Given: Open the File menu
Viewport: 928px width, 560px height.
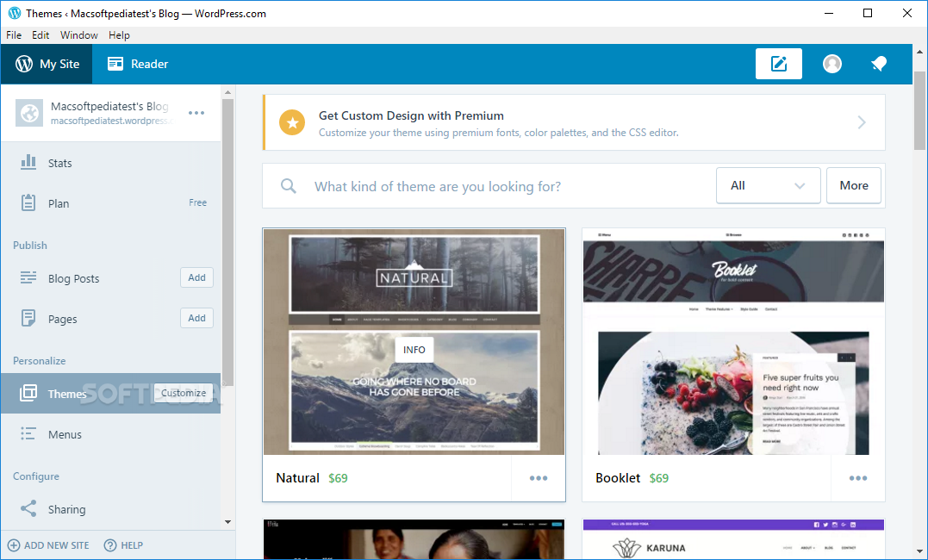Looking at the screenshot, I should tap(14, 35).
